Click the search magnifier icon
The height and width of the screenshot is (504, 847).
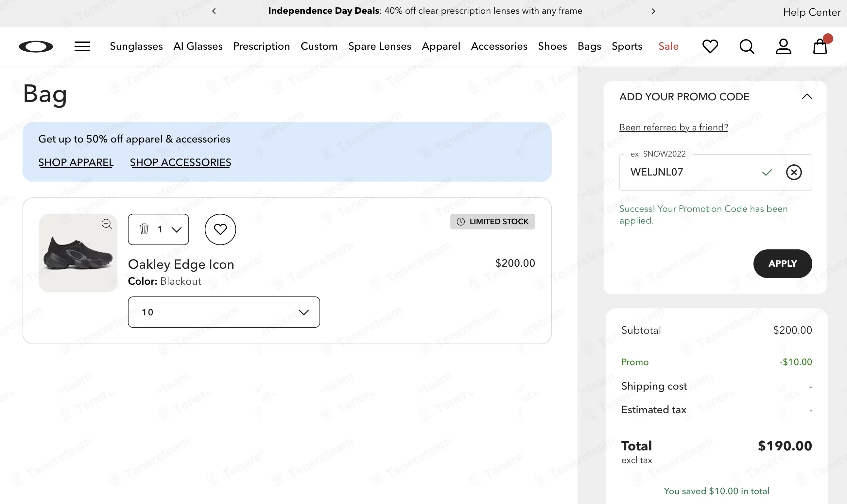(747, 46)
